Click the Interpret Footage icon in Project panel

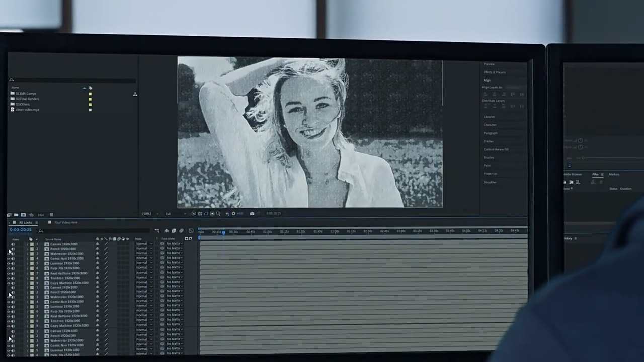coord(9,215)
